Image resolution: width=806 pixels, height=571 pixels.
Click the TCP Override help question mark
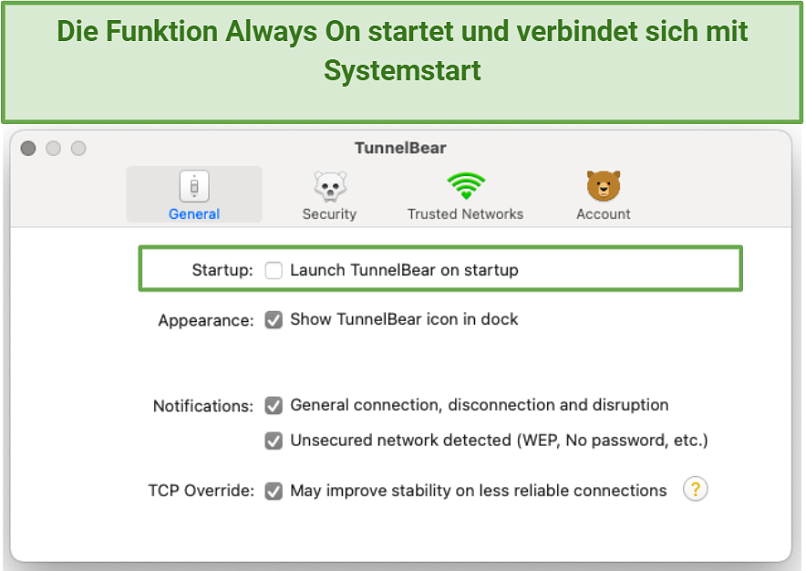pyautogui.click(x=695, y=489)
